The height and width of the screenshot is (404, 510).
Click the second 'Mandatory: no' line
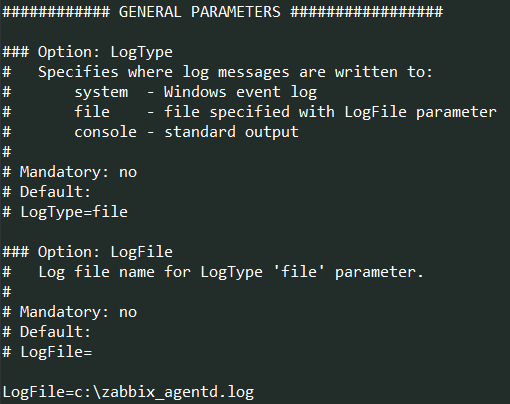[x=70, y=312]
